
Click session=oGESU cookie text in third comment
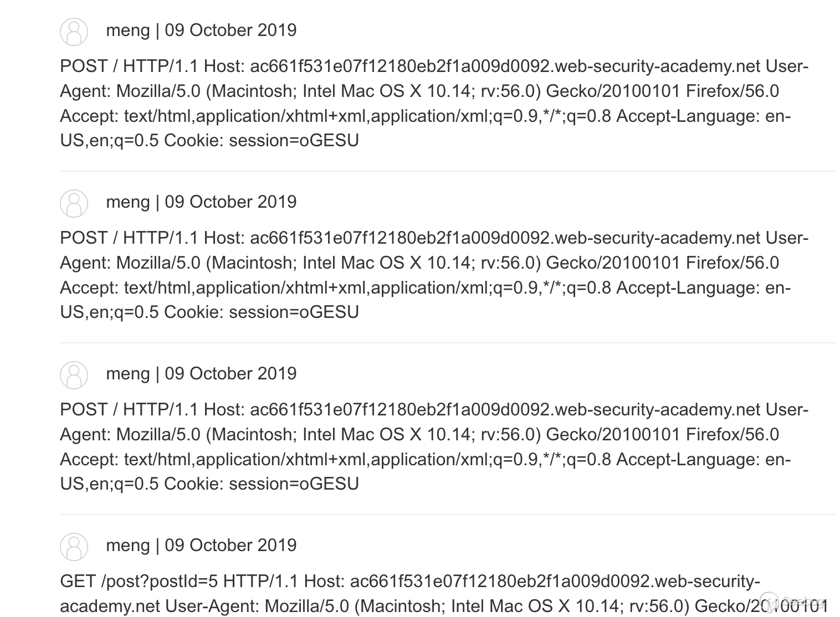pos(294,484)
